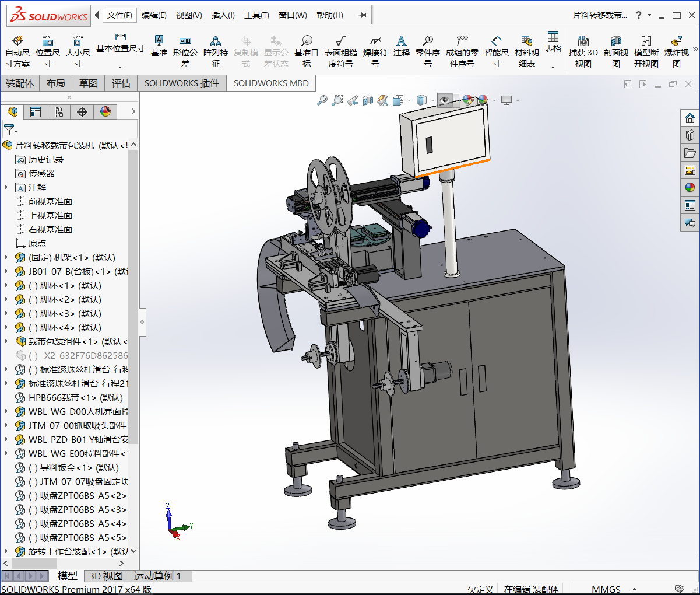Switch to the 3D 视图 bottom tab
Screen dimensions: 700x595
[x=106, y=576]
